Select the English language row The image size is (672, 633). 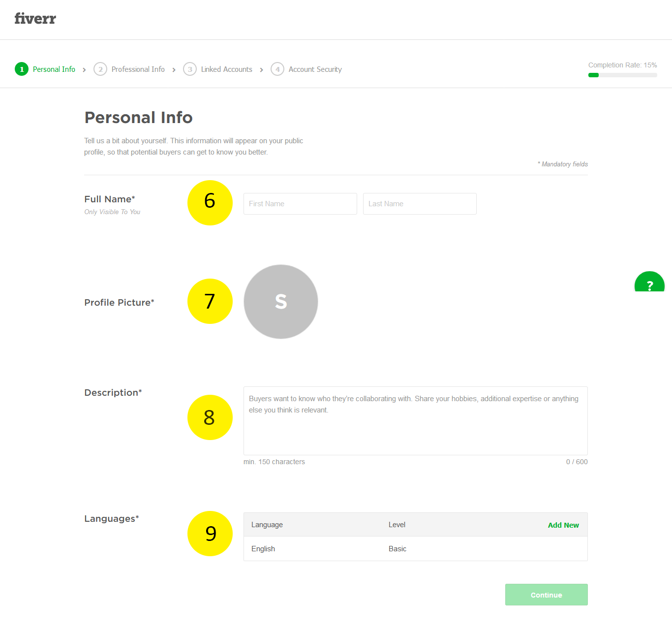416,549
